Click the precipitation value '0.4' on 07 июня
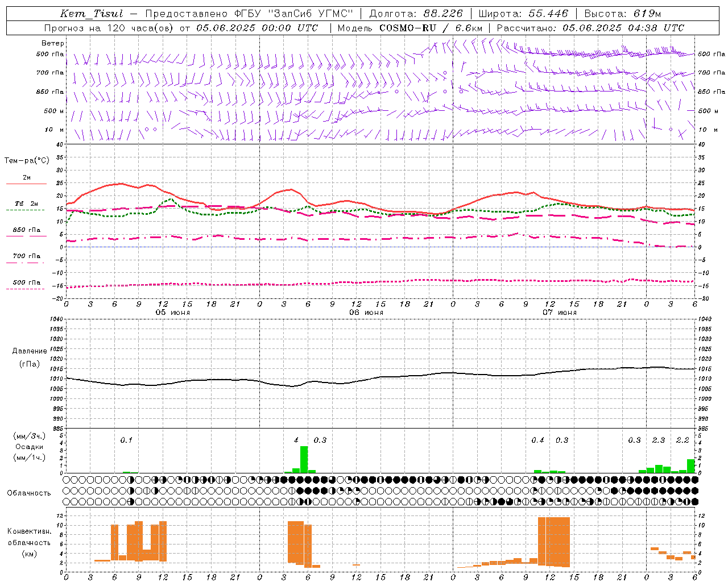Viewport: 728px width, 582px height. click(x=537, y=440)
